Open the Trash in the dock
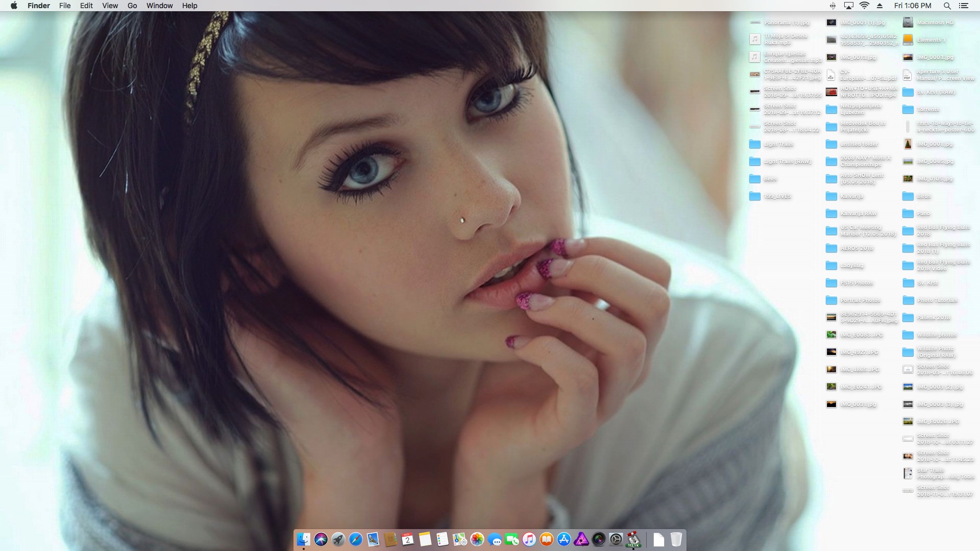980x551 pixels. point(676,539)
